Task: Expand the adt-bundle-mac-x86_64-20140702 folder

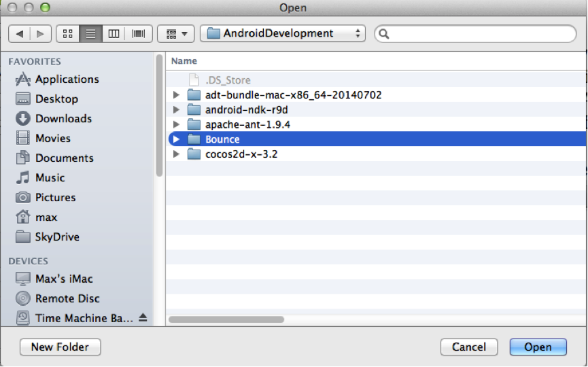Action: (x=176, y=95)
